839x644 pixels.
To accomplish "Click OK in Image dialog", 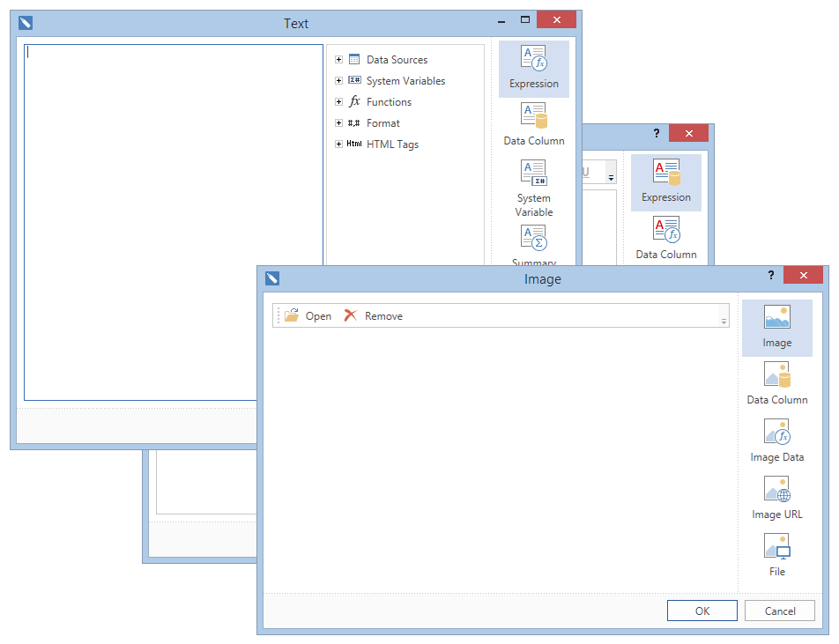I will click(x=702, y=611).
